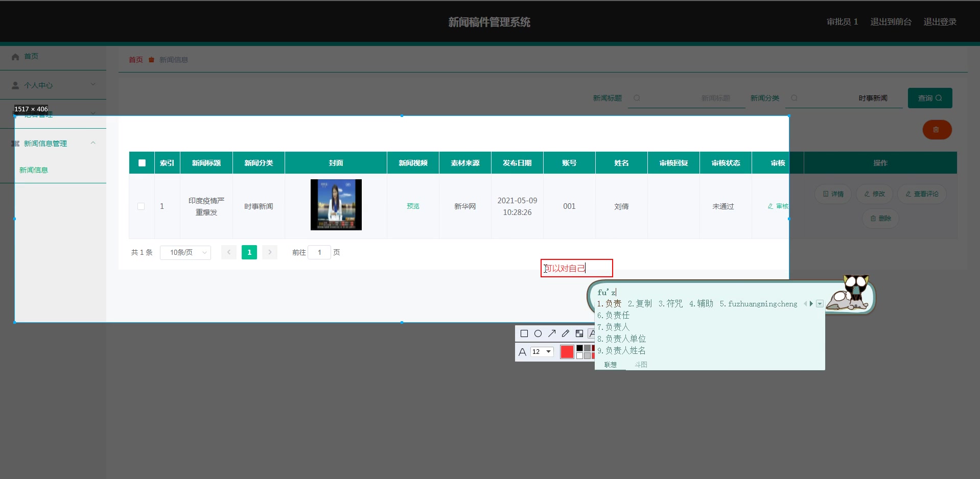This screenshot has height=479, width=980.
Task: Click the red annotation color swatch
Action: click(567, 352)
